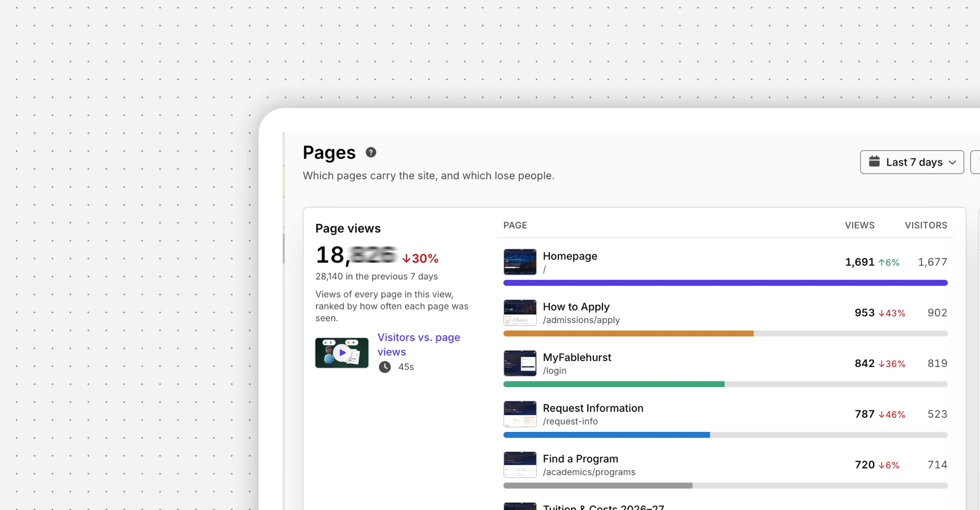Open the How to Apply thumbnail

click(520, 312)
